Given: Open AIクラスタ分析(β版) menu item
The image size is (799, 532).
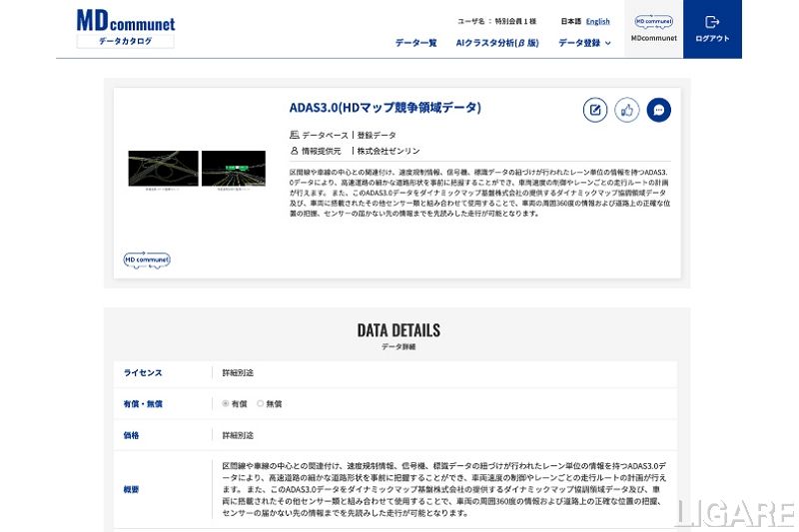Looking at the screenshot, I should pos(497,43).
